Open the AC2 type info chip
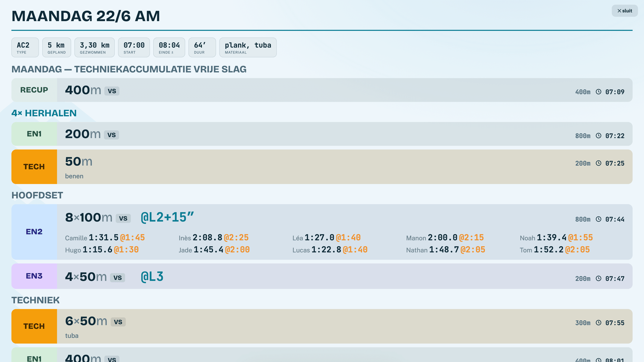 pyautogui.click(x=25, y=47)
